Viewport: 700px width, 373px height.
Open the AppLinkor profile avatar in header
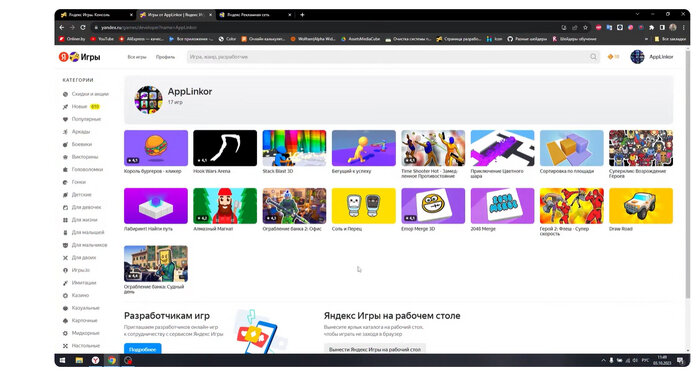pyautogui.click(x=637, y=57)
